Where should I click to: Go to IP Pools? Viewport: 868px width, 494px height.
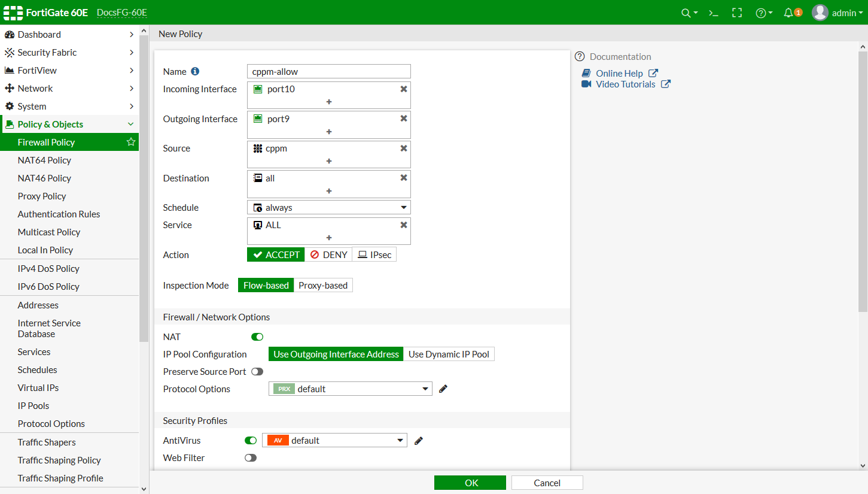33,405
